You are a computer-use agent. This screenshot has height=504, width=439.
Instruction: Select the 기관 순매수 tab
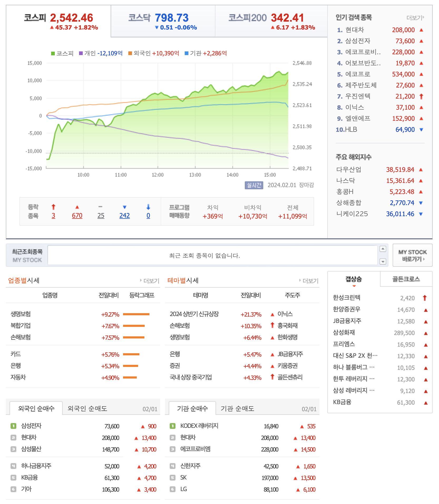pos(192,409)
